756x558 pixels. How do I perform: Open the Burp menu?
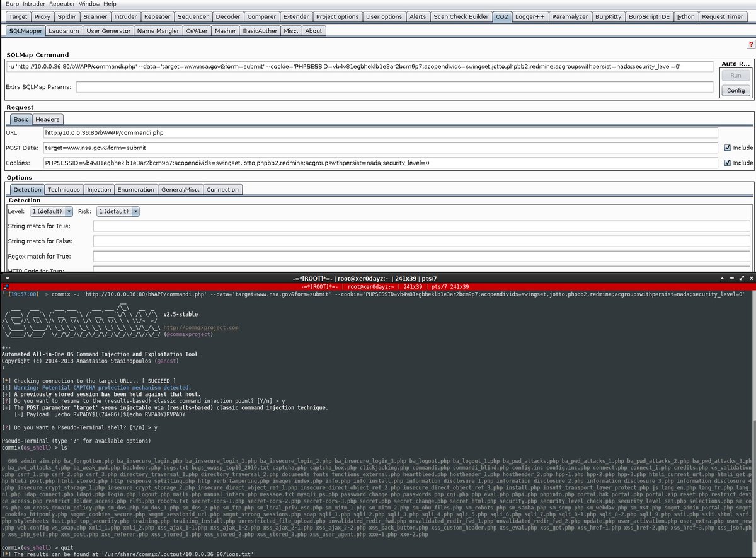(11, 4)
